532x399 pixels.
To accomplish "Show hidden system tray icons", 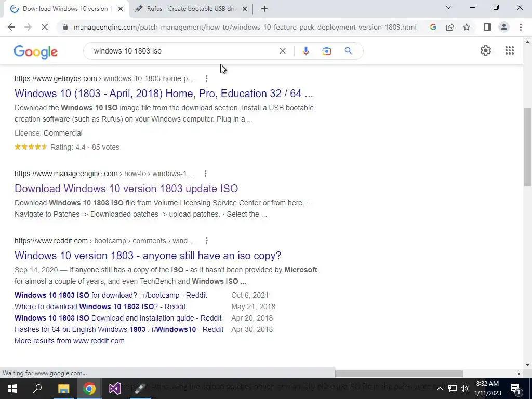I will click(440, 389).
